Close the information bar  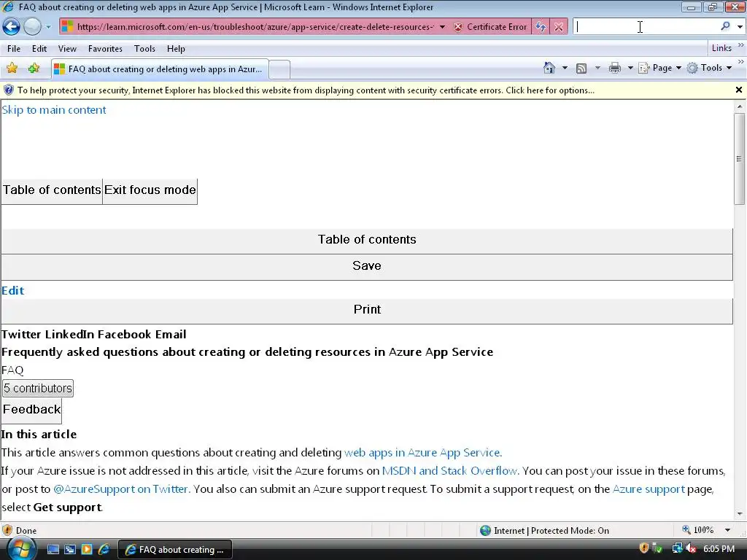pos(738,90)
